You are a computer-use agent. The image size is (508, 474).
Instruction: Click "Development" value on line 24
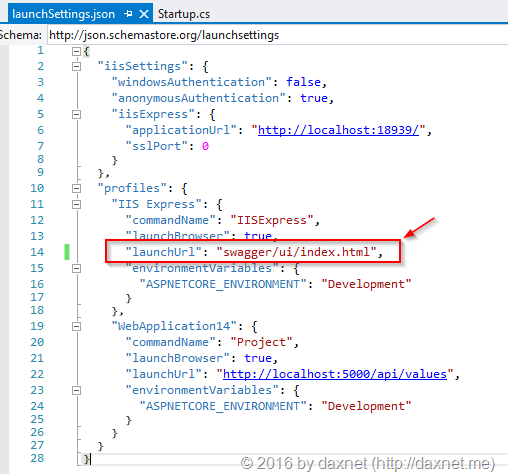point(366,406)
